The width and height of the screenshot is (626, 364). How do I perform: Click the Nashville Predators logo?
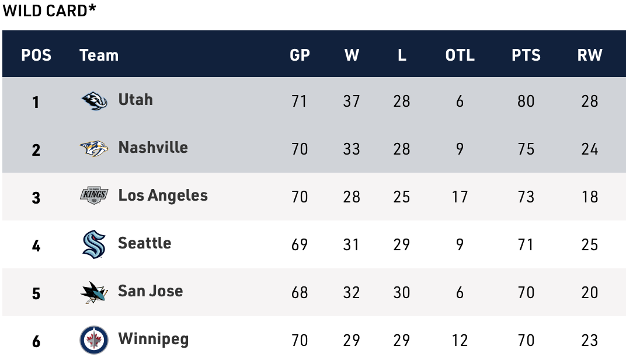[x=94, y=149]
